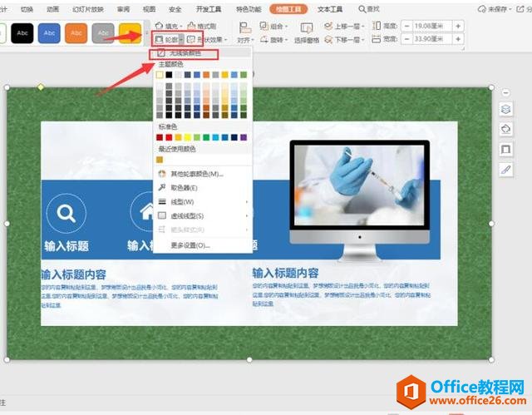
Task: Click the 查找 search magnifier
Action: [362, 9]
